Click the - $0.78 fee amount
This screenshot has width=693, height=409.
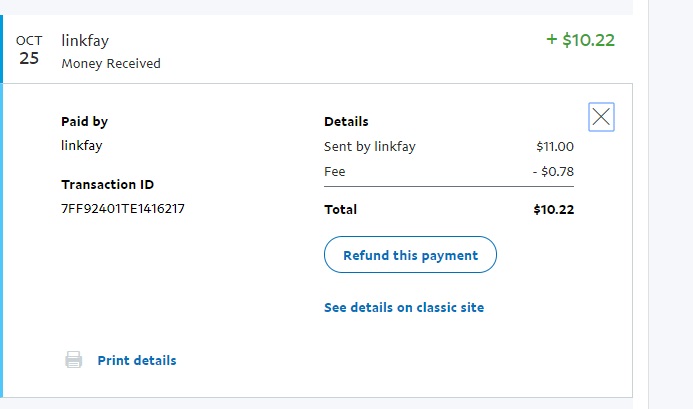[553, 171]
